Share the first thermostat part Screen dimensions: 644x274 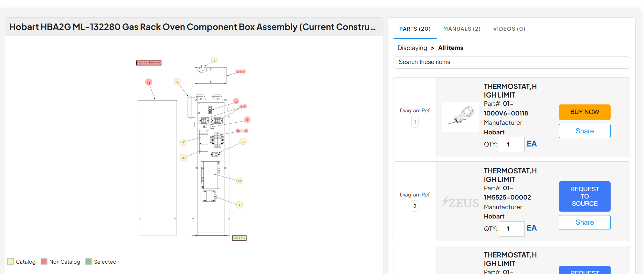584,131
